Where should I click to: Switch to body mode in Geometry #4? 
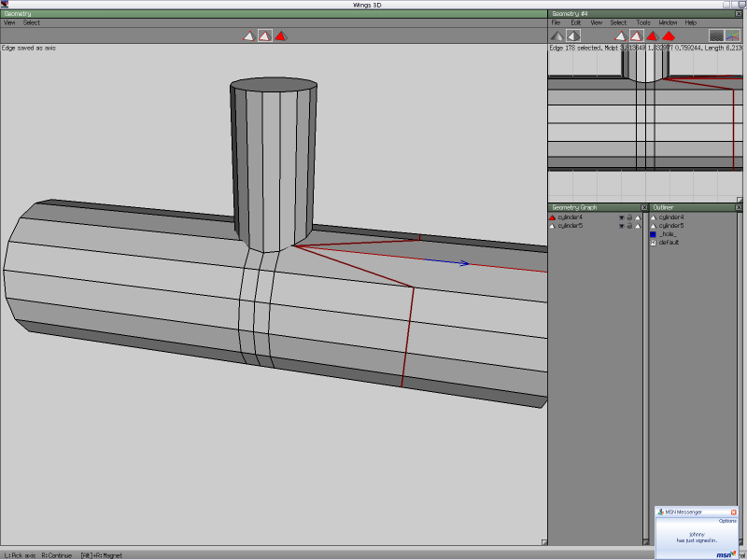point(669,35)
